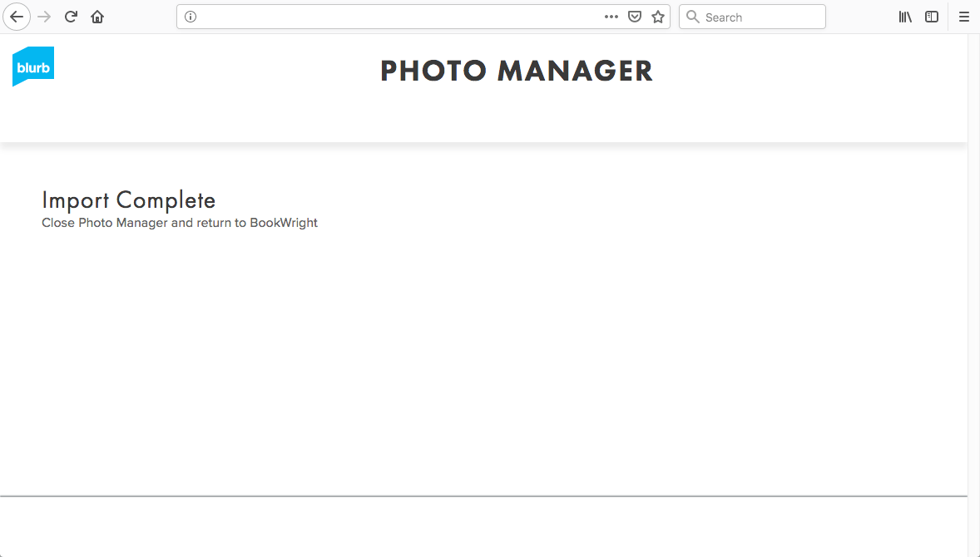Click the blue Blurb logo

(x=33, y=67)
